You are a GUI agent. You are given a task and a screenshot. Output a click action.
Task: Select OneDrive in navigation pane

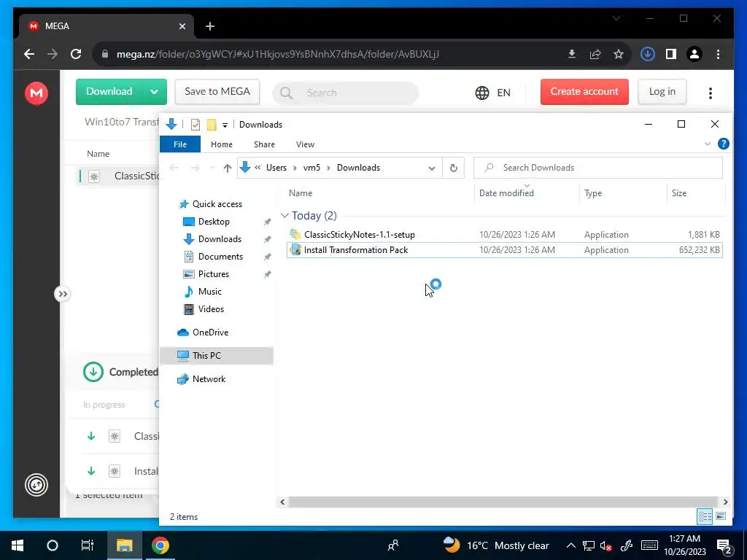[210, 332]
